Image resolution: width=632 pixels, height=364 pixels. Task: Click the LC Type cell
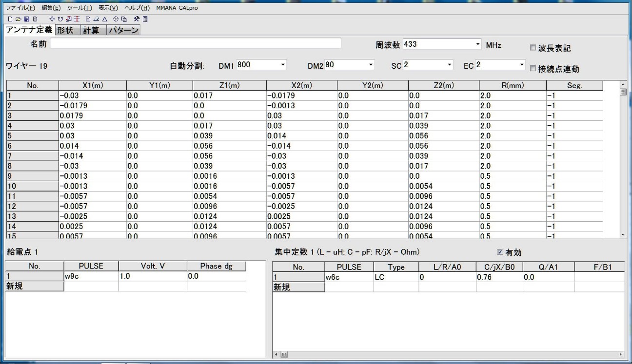[396, 277]
